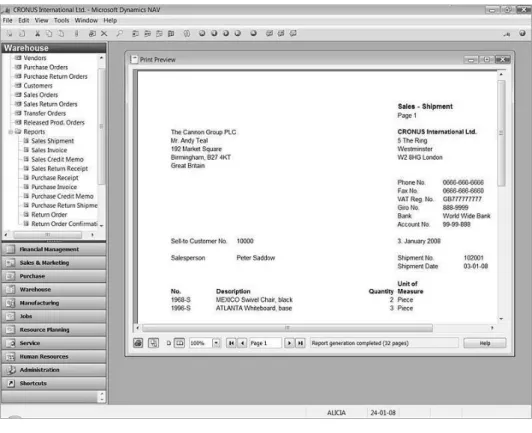Open the Tools menu

(x=61, y=20)
